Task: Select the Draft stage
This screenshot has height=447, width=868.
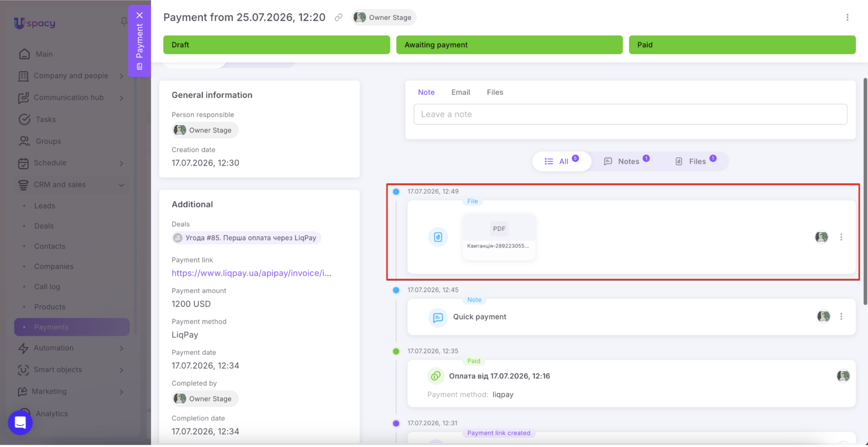Action: point(276,45)
